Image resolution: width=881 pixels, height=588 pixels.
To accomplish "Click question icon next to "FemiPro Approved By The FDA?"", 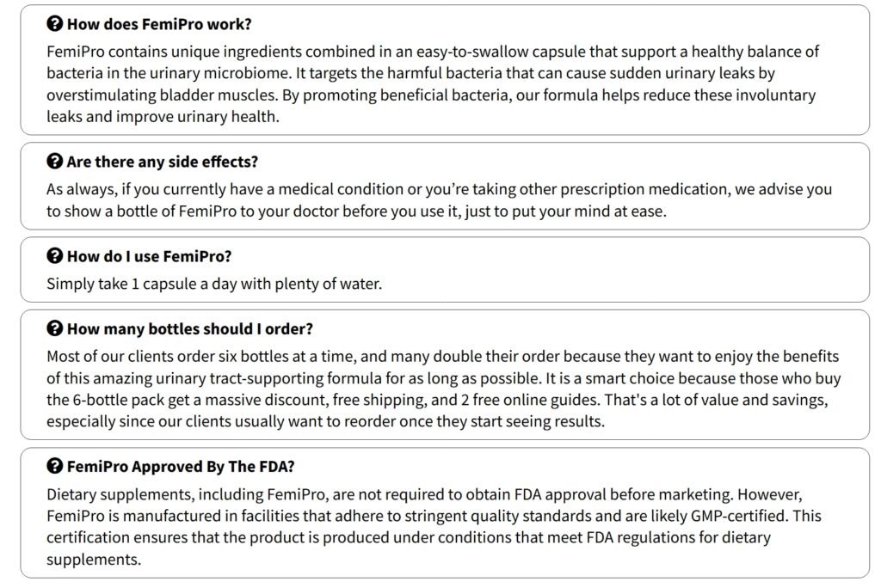I will point(54,467).
